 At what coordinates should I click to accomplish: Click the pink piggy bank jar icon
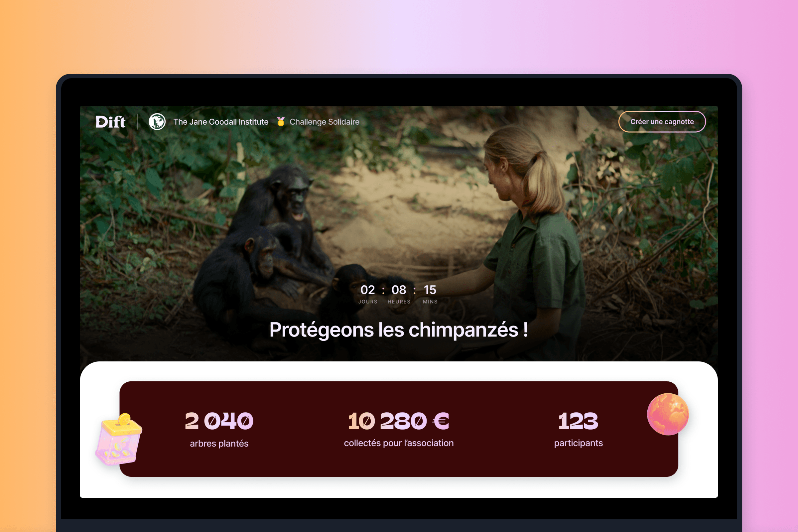tap(119, 439)
